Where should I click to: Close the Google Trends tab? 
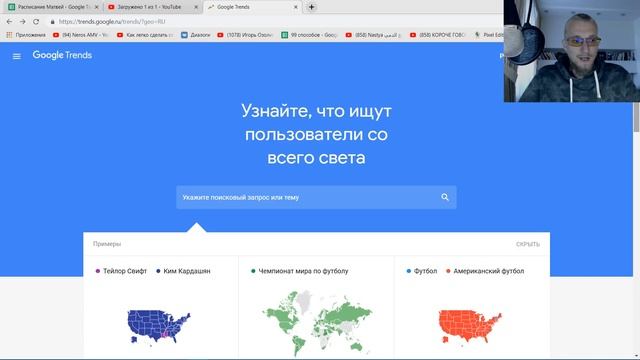click(296, 7)
